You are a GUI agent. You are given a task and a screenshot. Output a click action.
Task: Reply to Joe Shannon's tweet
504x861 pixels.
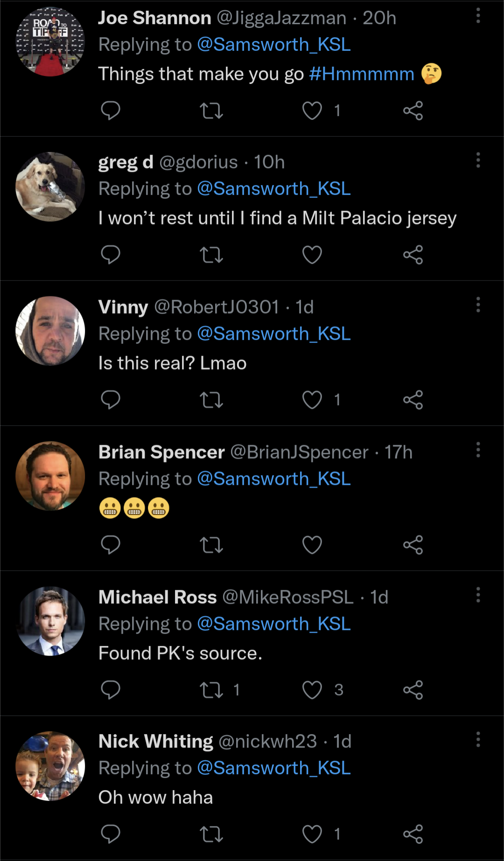pos(111,111)
